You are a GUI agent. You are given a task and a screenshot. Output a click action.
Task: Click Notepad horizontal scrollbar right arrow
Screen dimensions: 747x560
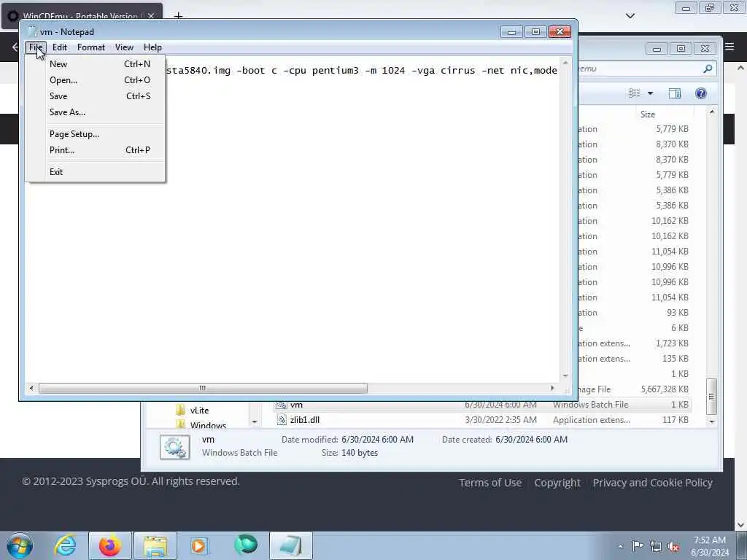pyautogui.click(x=553, y=388)
